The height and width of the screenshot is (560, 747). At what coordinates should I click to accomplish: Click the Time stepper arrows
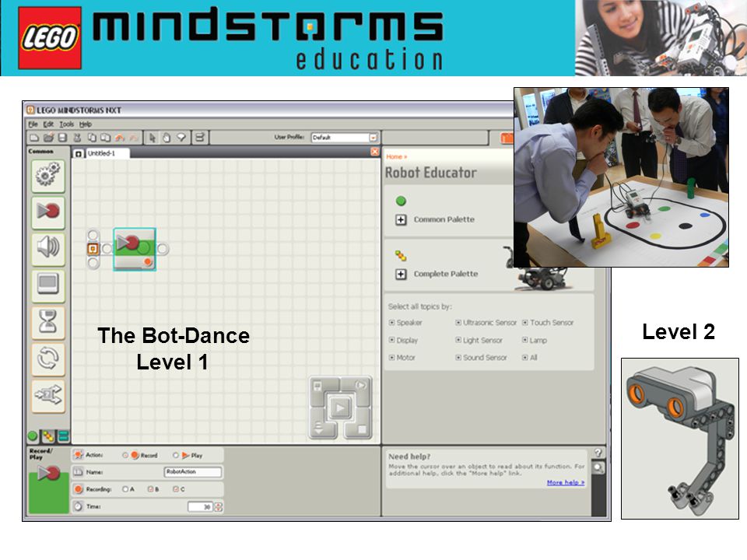[x=219, y=507]
